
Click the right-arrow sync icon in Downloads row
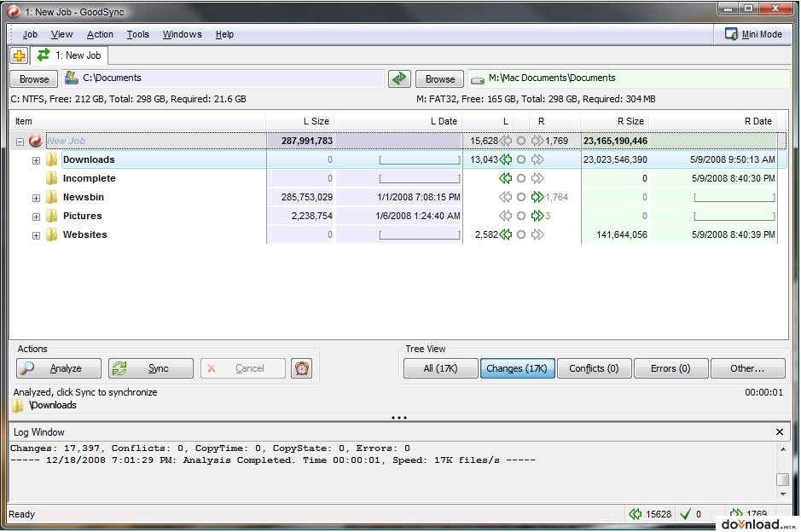[537, 159]
